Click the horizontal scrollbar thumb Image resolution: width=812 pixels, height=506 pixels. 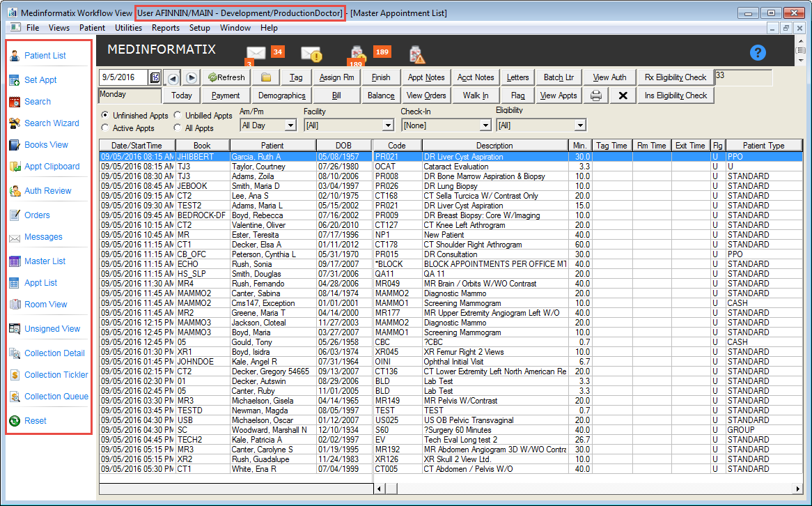pos(391,489)
